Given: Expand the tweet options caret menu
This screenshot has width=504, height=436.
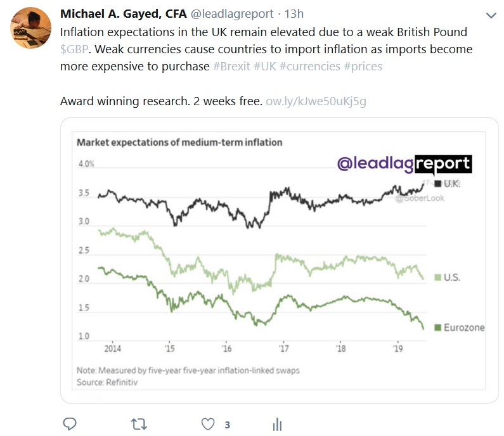Looking at the screenshot, I should click(x=490, y=15).
